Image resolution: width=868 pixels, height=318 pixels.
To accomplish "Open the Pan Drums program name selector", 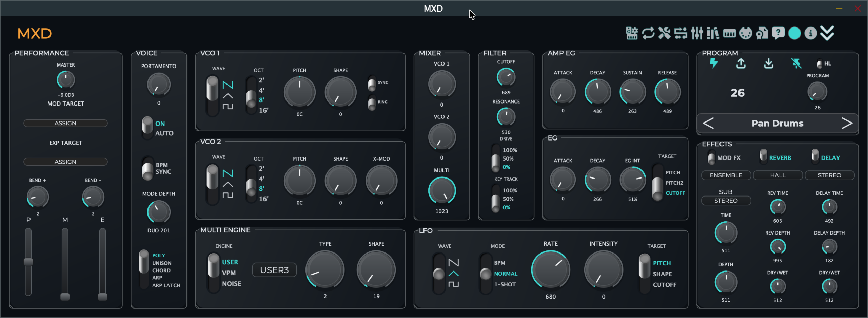I will pos(777,123).
